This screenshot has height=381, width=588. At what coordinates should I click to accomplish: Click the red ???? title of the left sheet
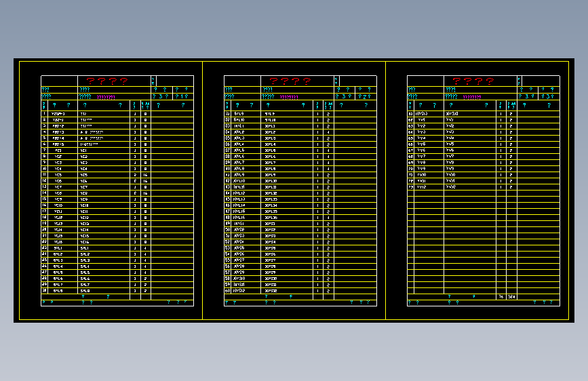[x=107, y=81]
